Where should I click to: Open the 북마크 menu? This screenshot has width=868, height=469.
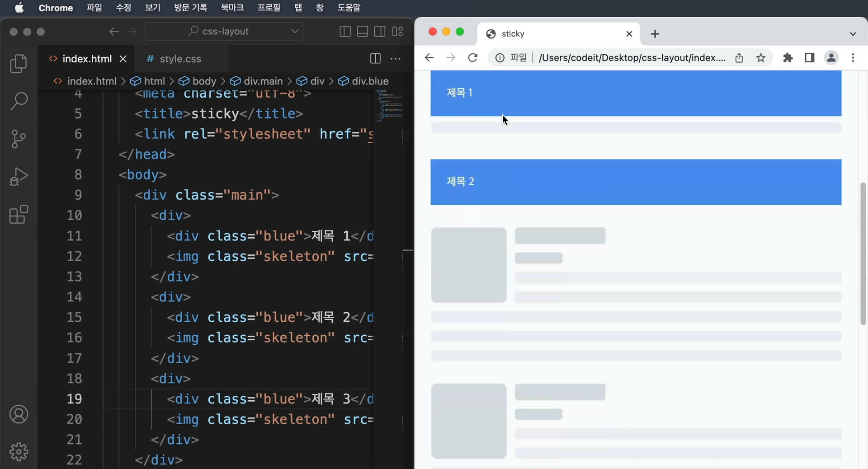[232, 8]
